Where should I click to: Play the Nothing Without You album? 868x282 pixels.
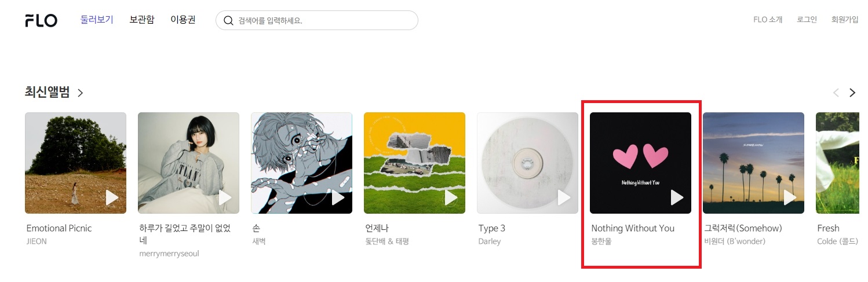click(677, 197)
